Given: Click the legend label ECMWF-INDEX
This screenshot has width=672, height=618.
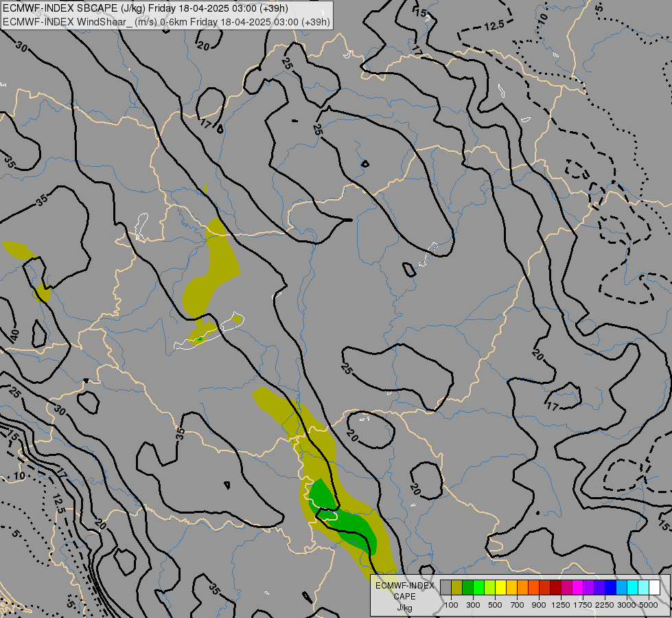Looking at the screenshot, I should click(x=404, y=586).
